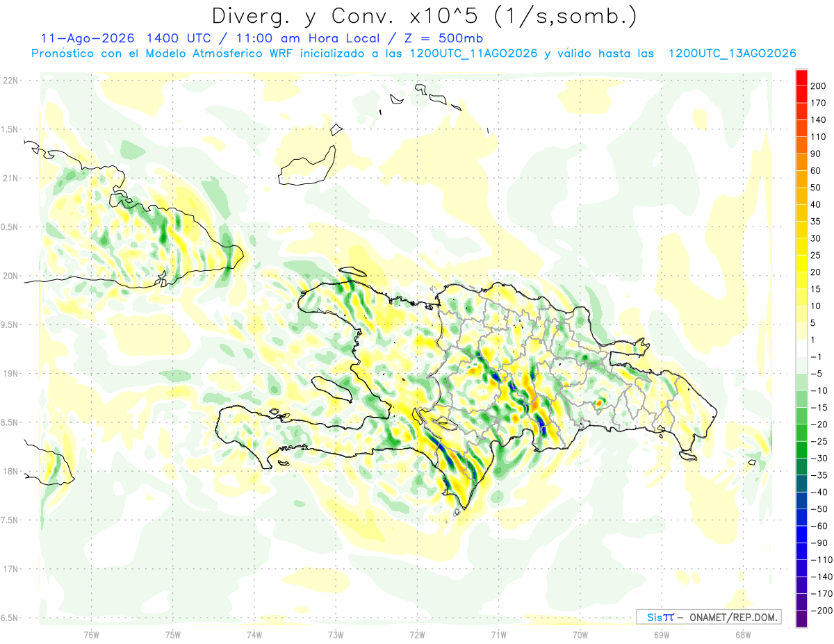This screenshot has width=834, height=644.
Task: Click the '69W' longitude label
Action: (662, 635)
